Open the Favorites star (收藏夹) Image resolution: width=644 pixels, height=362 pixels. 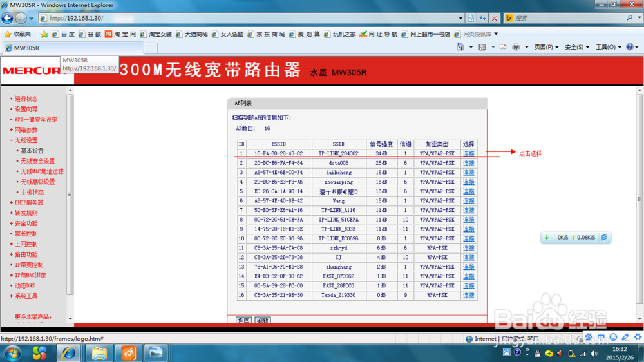[17, 34]
